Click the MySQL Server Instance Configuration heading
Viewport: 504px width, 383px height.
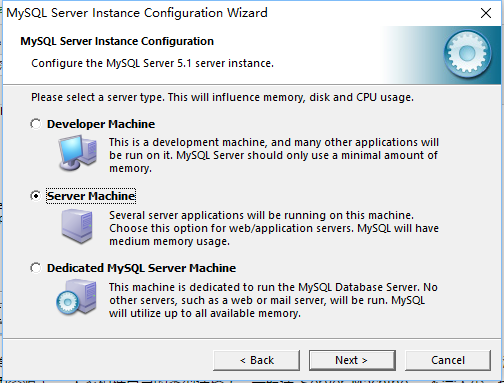[117, 41]
